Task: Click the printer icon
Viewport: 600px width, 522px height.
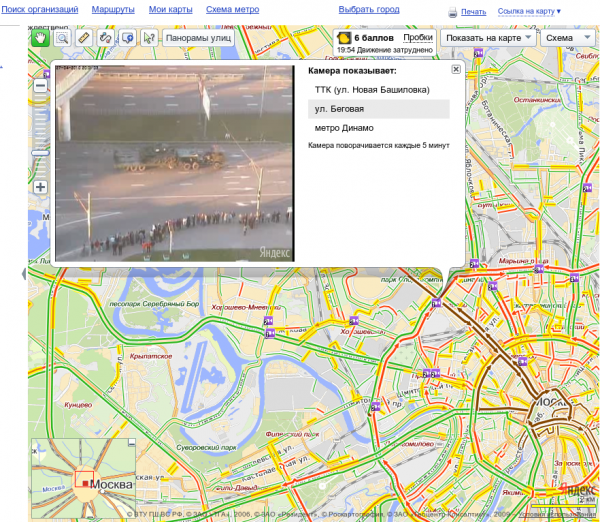Action: click(x=453, y=12)
